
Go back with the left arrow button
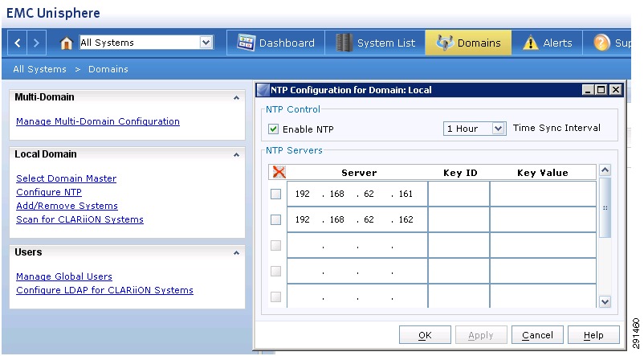click(17, 43)
